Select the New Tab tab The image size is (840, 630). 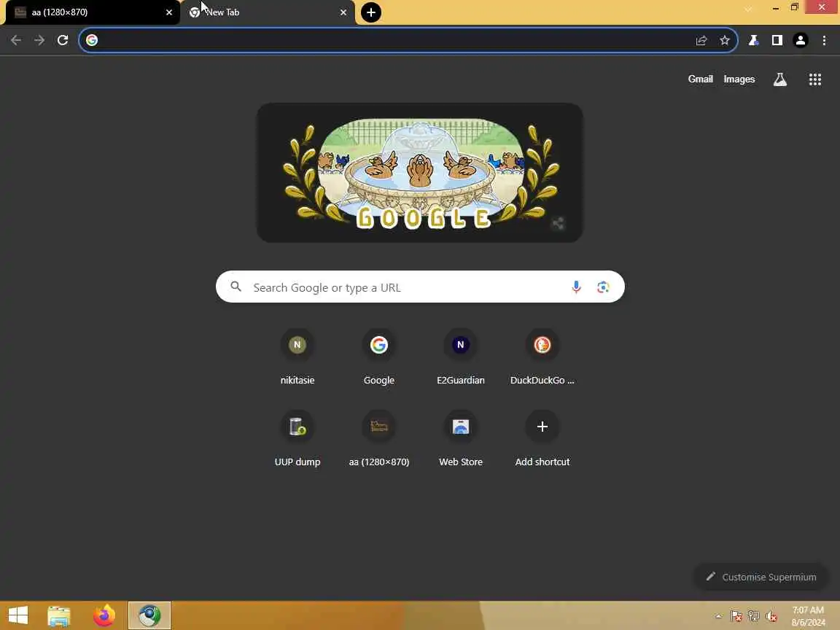click(268, 12)
